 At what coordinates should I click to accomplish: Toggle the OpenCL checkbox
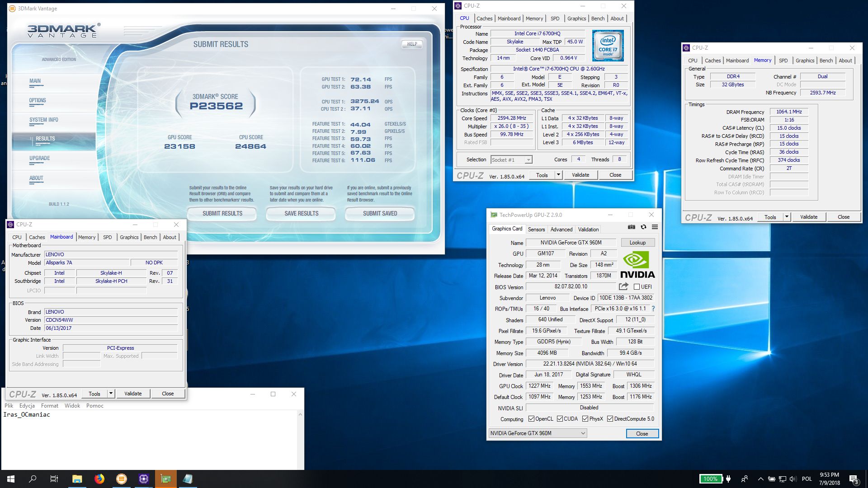531,419
